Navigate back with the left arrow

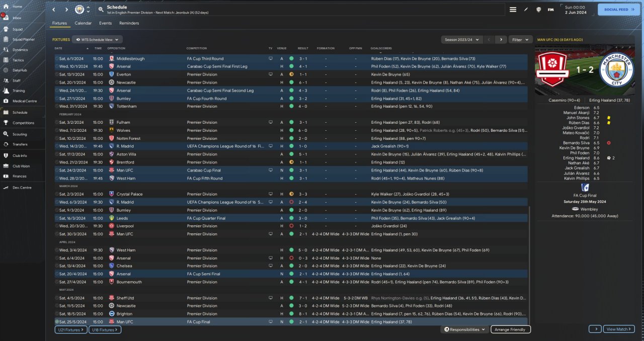pyautogui.click(x=54, y=10)
